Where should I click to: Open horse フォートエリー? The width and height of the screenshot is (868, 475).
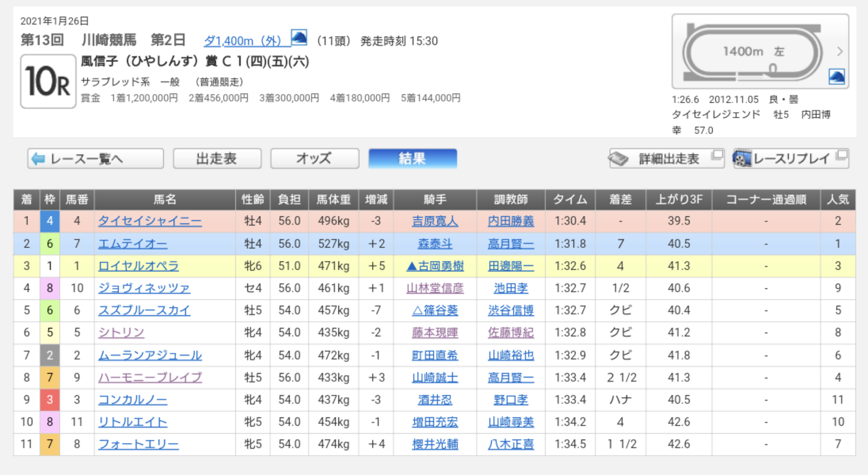coord(138,444)
